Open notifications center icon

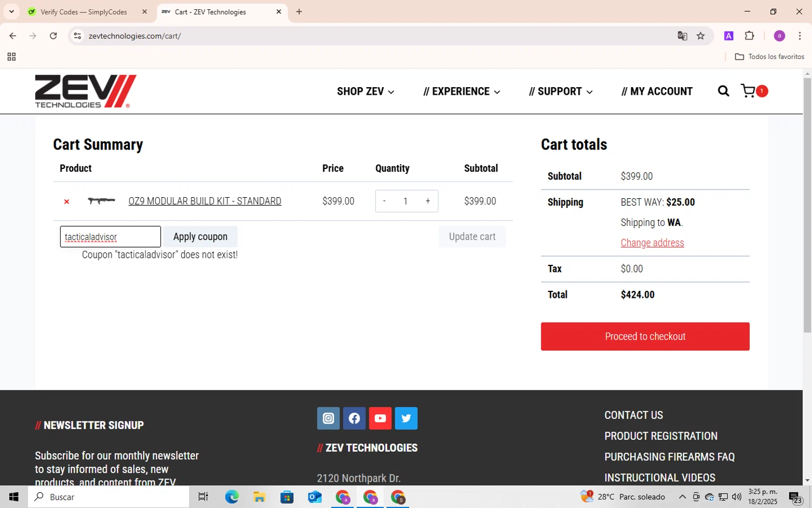click(x=795, y=497)
